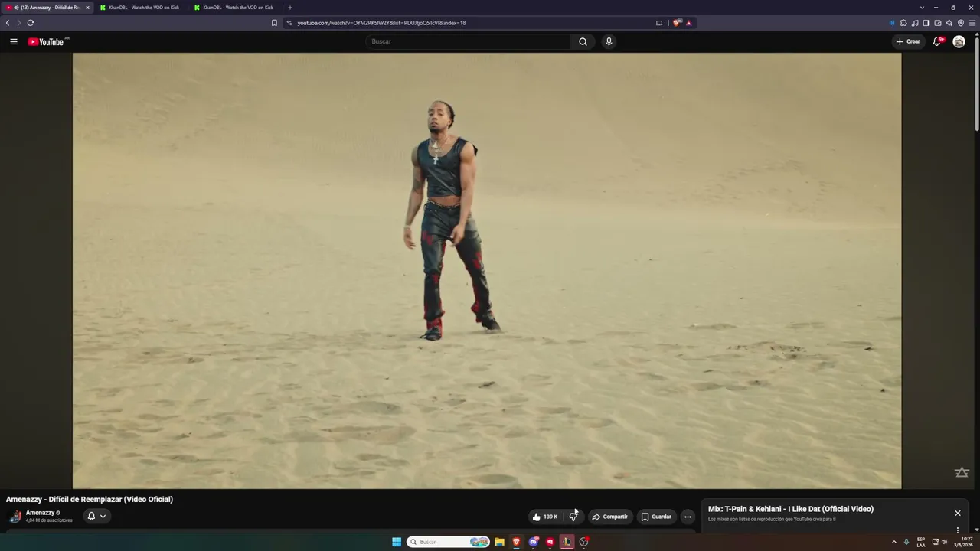Open Brave browser taskbar icon

[x=516, y=542]
